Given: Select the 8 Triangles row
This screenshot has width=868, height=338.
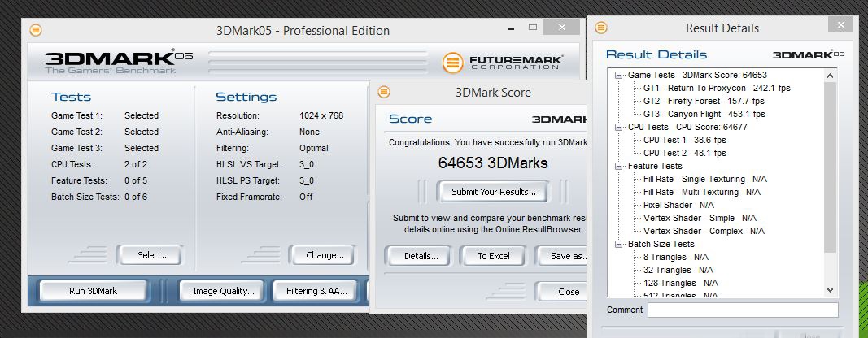Looking at the screenshot, I should (676, 257).
